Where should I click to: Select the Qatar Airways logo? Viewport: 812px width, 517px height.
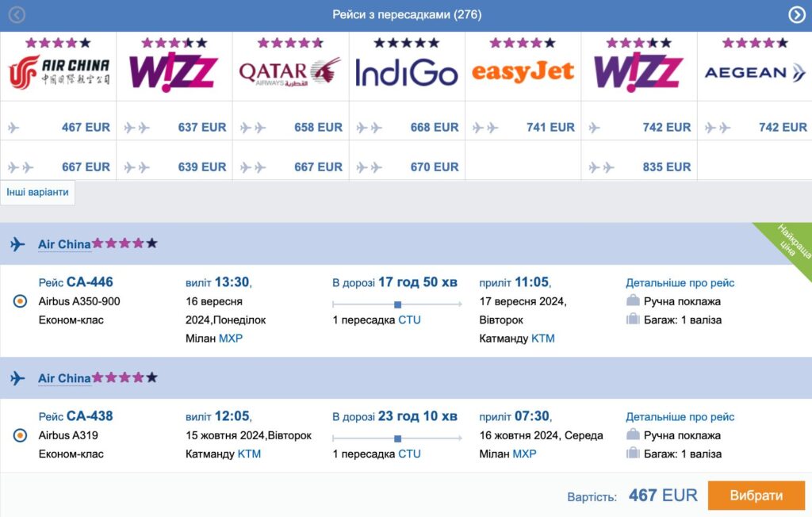point(290,72)
